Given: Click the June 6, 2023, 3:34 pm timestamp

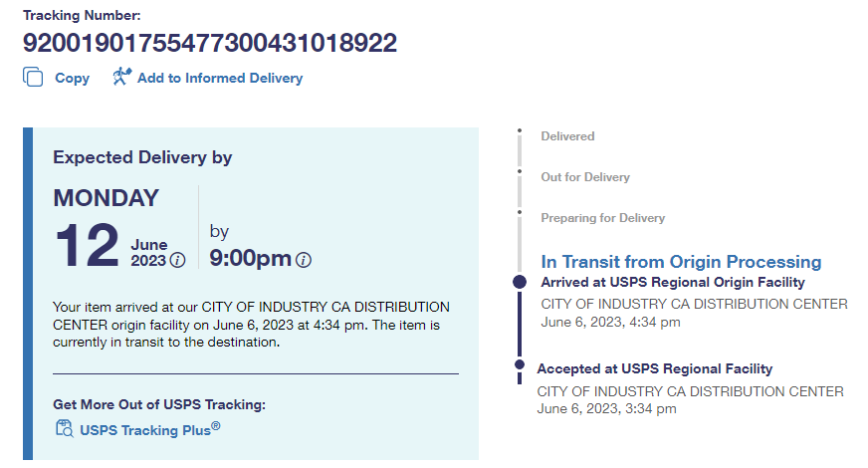Looking at the screenshot, I should [x=608, y=408].
